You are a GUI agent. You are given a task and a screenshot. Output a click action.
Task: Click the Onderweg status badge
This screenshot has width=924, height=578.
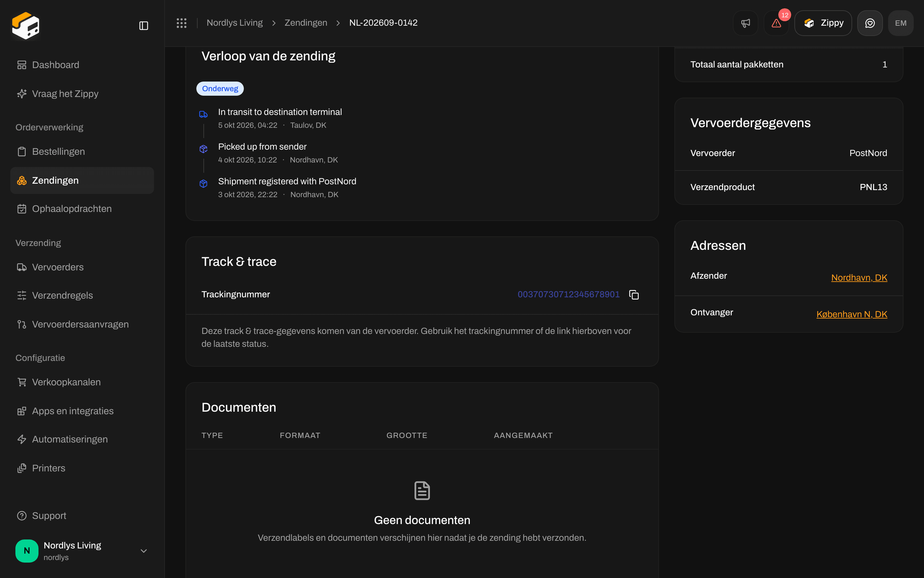(x=220, y=89)
